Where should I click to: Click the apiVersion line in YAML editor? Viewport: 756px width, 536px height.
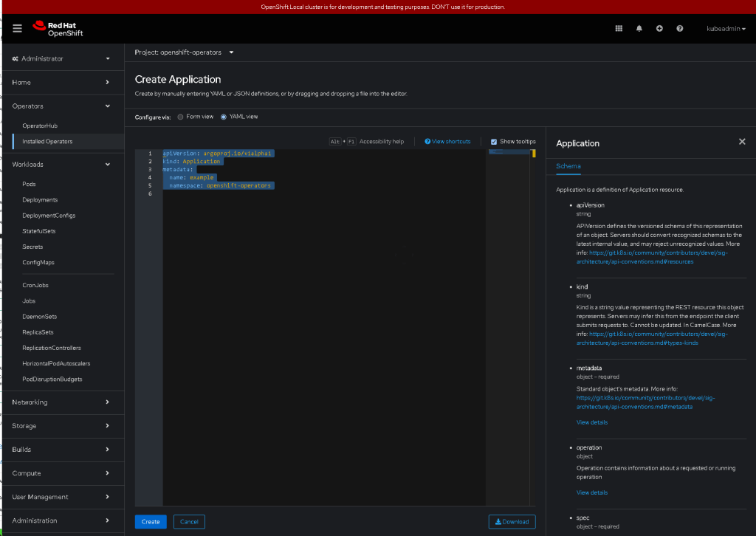point(219,154)
